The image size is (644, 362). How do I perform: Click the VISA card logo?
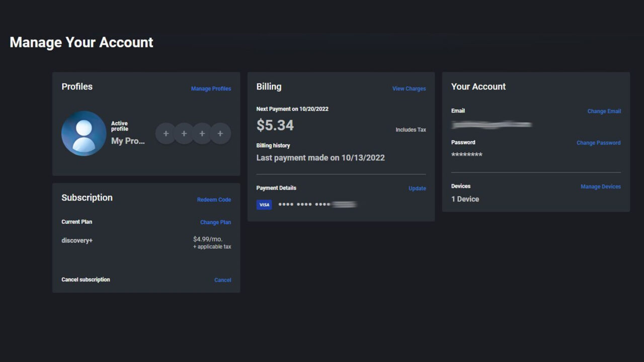click(x=264, y=205)
